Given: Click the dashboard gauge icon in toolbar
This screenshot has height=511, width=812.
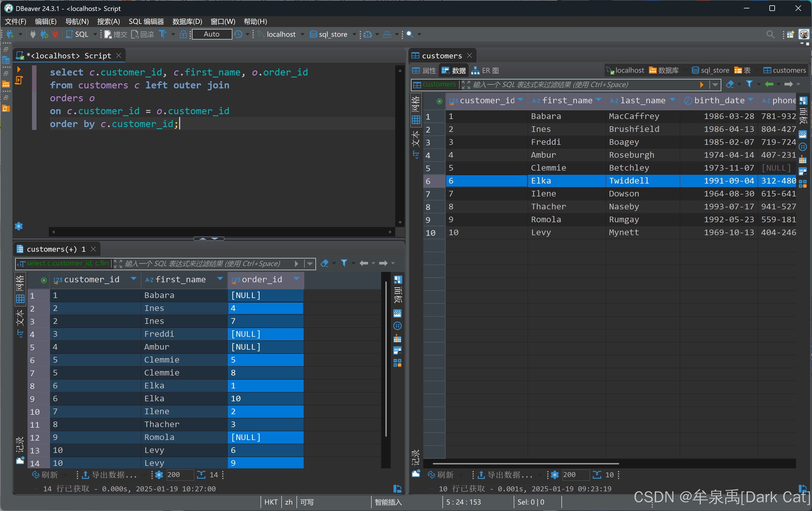Looking at the screenshot, I should tap(368, 35).
